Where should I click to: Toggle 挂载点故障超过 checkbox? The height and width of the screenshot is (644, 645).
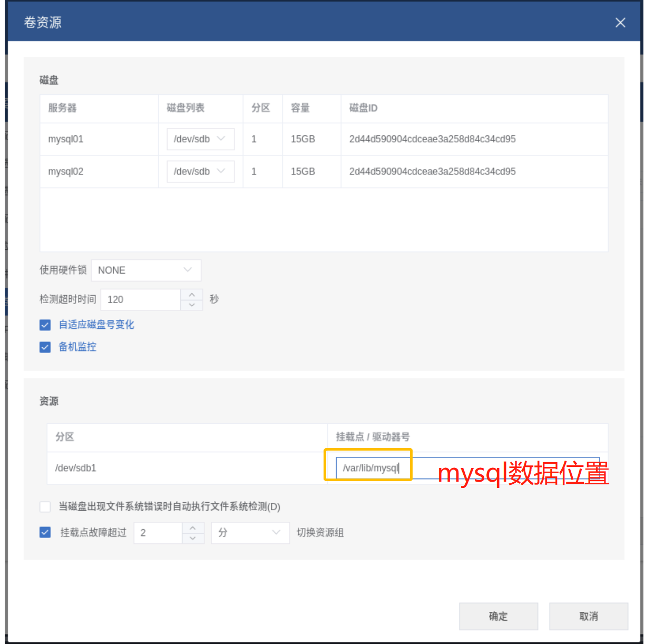[45, 533]
